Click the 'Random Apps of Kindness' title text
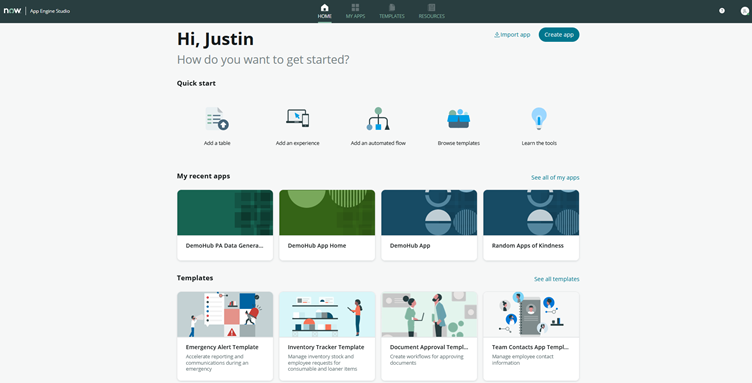This screenshot has width=752, height=383. click(528, 245)
